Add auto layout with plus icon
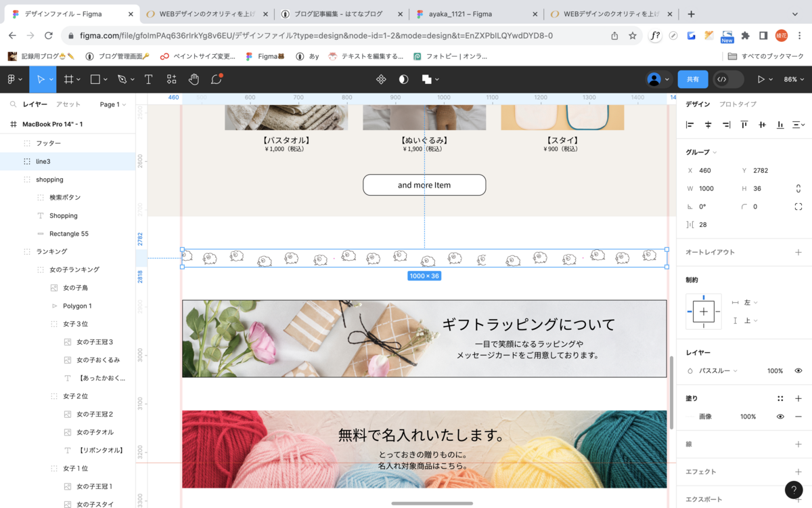 (798, 252)
